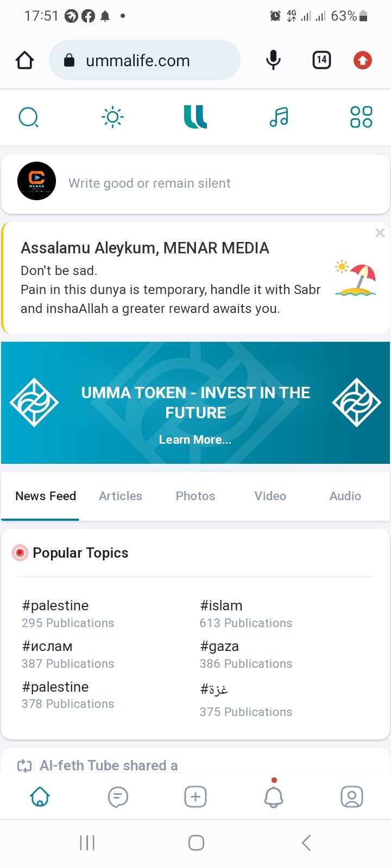
Task: Select the Video tab
Action: (270, 496)
